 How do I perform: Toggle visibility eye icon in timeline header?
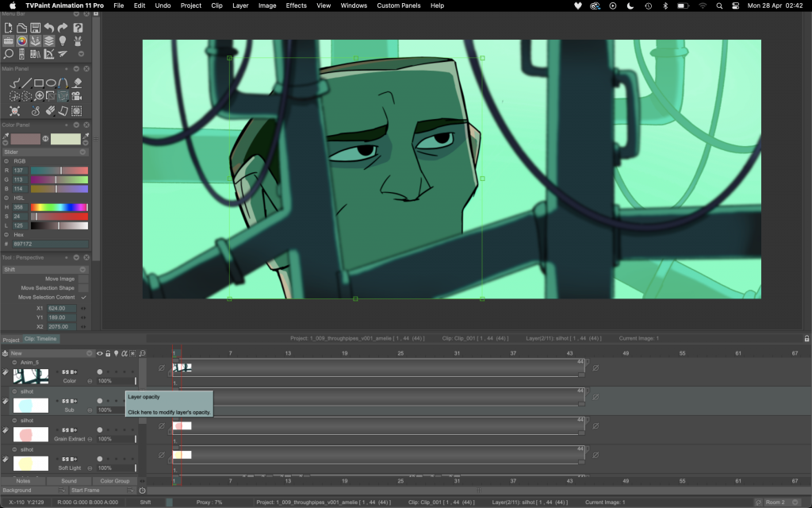(100, 353)
